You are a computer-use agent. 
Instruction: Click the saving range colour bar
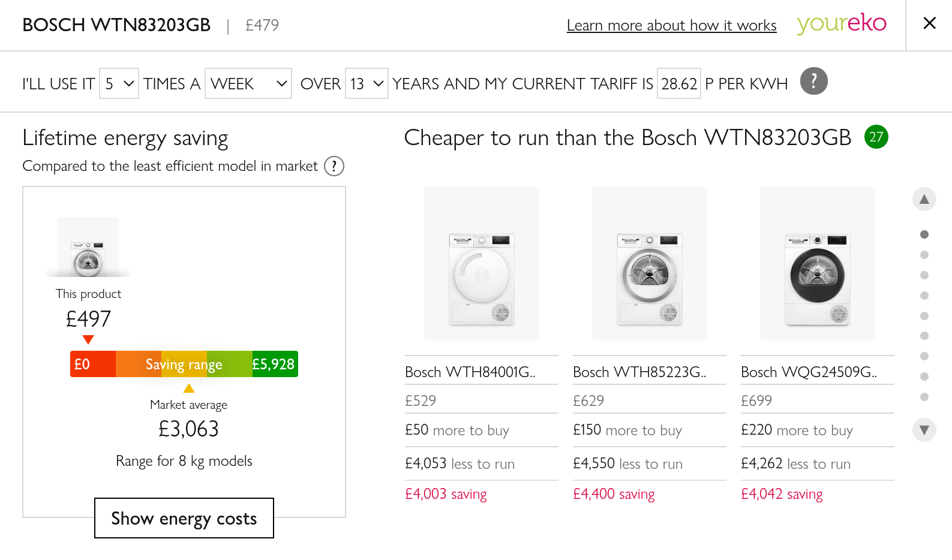tap(184, 364)
